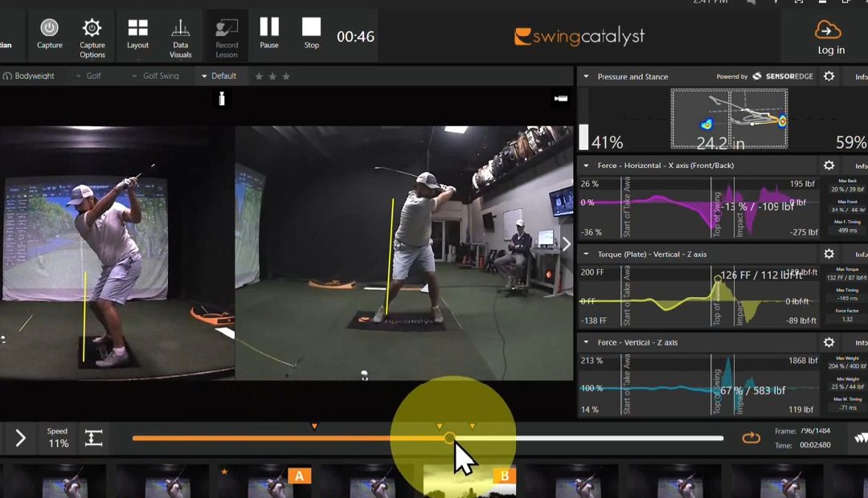Click the waveform icon at timeline right
The height and width of the screenshot is (498, 868).
861,439
